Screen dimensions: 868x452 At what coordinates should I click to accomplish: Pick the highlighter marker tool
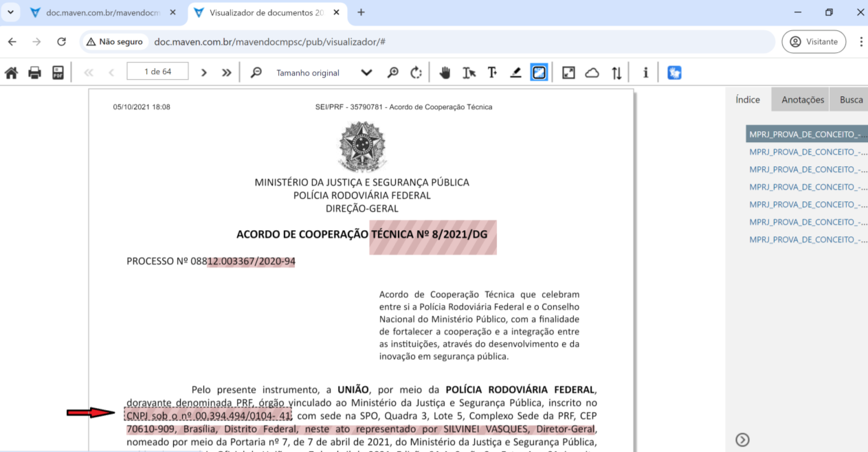click(515, 73)
